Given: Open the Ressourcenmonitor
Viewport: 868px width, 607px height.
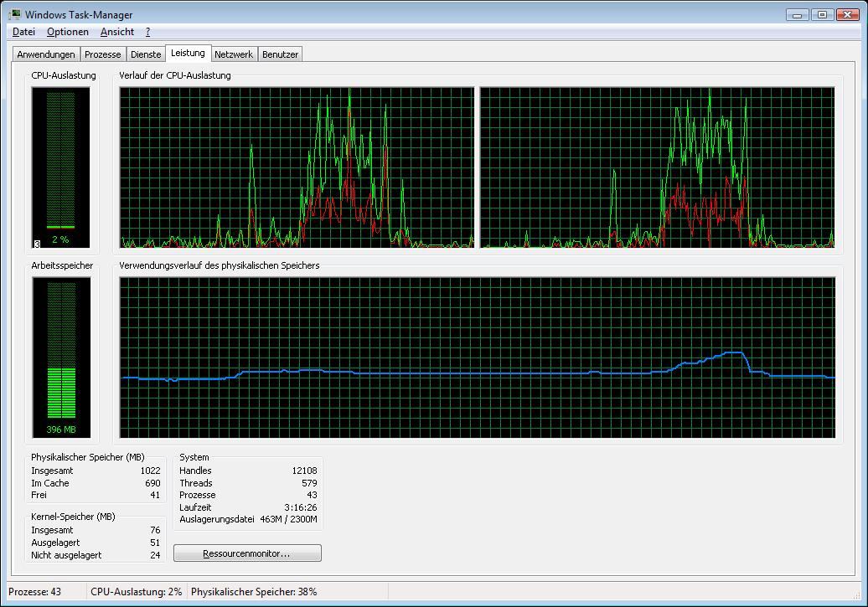Looking at the screenshot, I should (x=247, y=553).
